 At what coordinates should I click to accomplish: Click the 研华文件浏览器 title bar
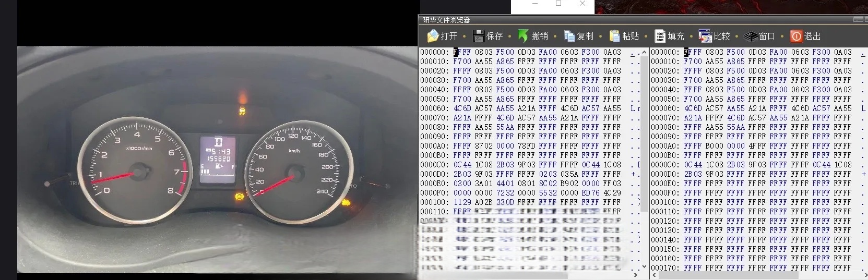pyautogui.click(x=642, y=20)
